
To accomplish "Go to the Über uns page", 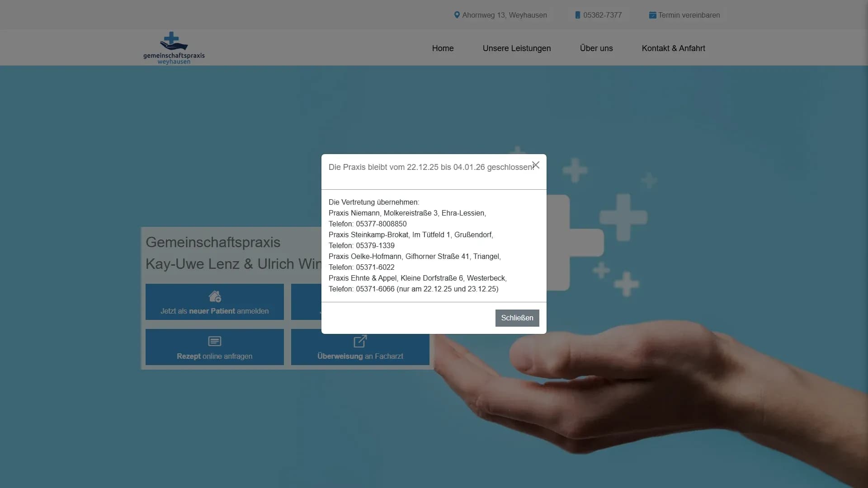I will tap(596, 48).
